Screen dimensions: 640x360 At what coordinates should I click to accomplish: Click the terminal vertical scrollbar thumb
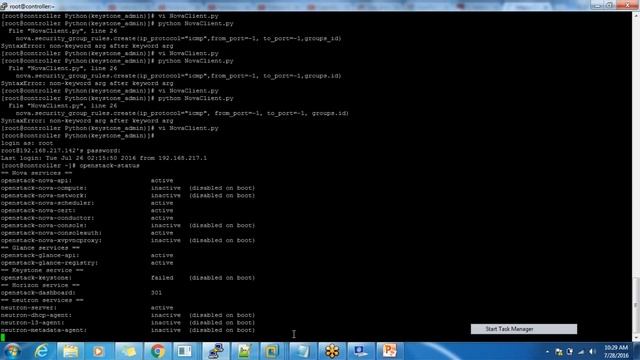click(x=636, y=306)
